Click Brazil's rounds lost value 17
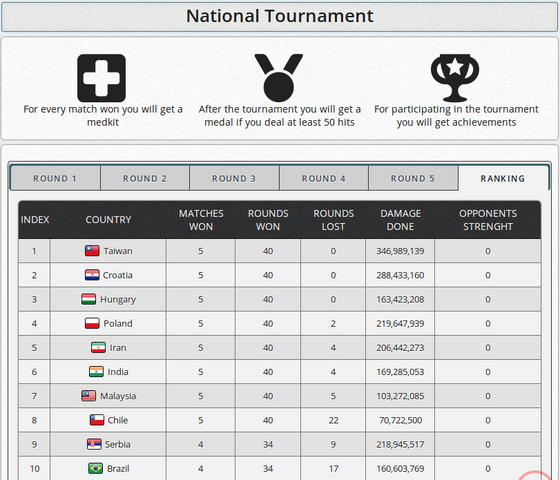560x480 pixels. point(333,469)
